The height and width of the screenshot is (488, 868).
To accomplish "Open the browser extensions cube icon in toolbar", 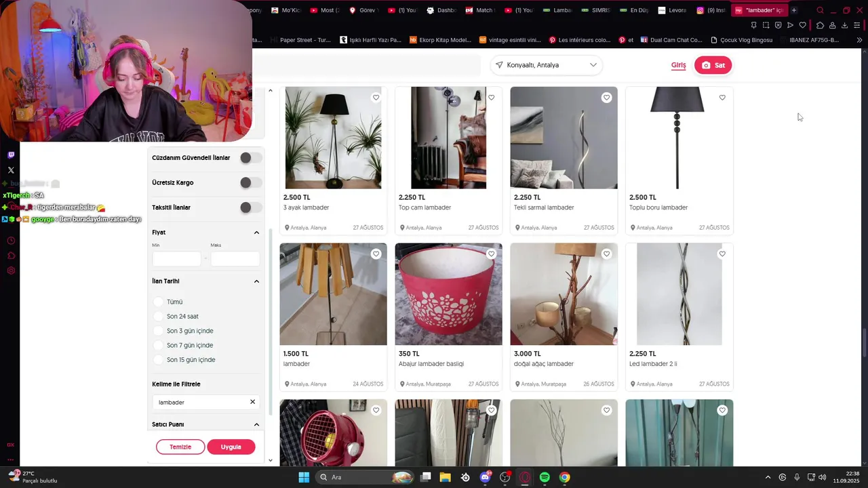I will 820,25.
